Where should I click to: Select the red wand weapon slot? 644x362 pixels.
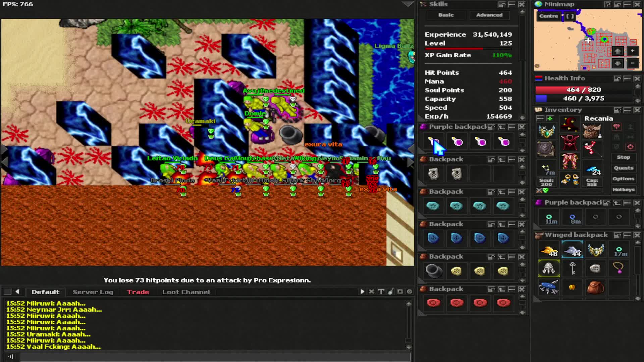(592, 149)
